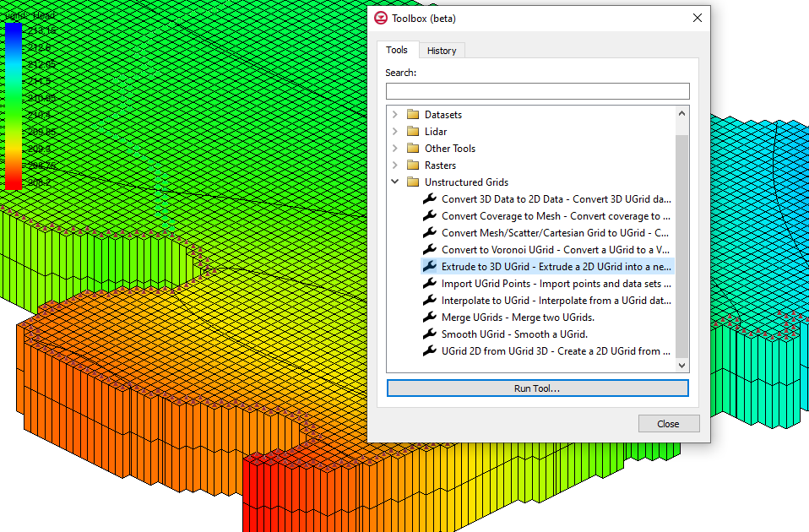Collapse the Unstructured Grids category
The height and width of the screenshot is (532, 809).
point(394,182)
